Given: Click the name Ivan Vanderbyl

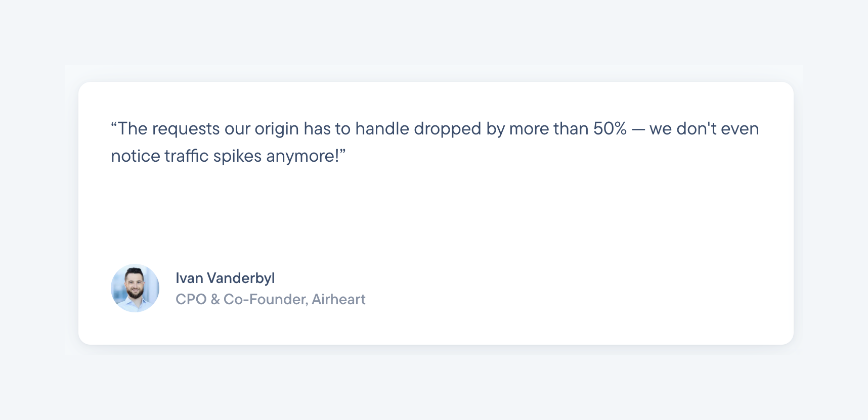Looking at the screenshot, I should tap(225, 278).
